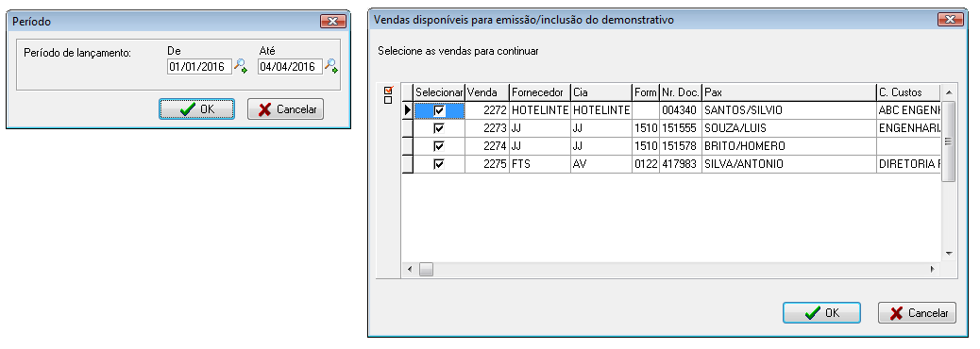Click the Fornecedor column header
980x349 pixels.
point(539,92)
